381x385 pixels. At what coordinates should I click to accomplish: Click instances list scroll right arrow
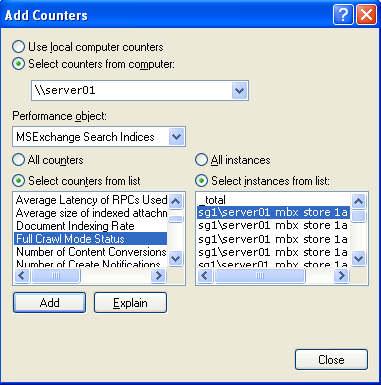pyautogui.click(x=341, y=276)
